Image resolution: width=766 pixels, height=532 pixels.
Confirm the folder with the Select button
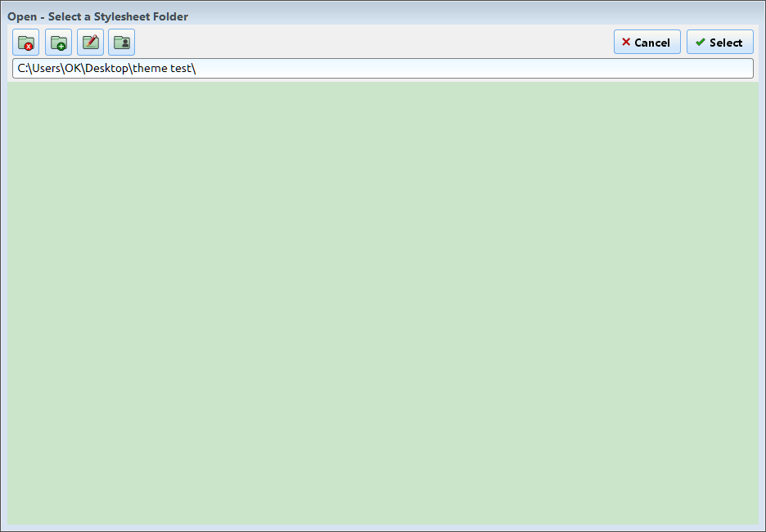(x=720, y=43)
